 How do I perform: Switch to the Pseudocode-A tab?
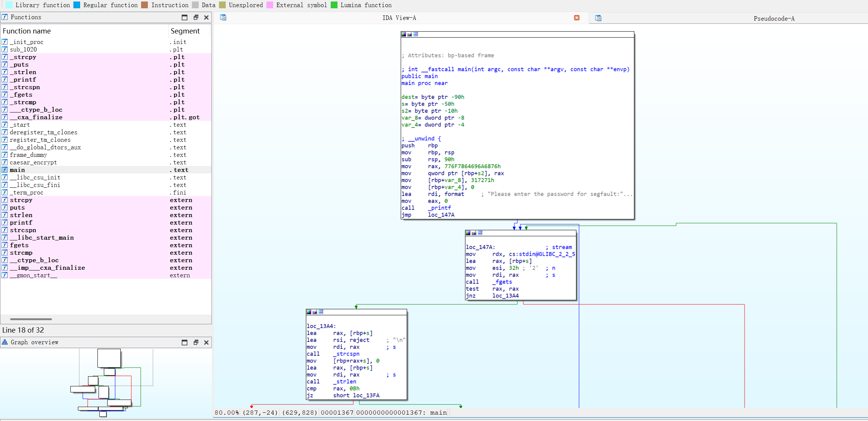pos(774,18)
